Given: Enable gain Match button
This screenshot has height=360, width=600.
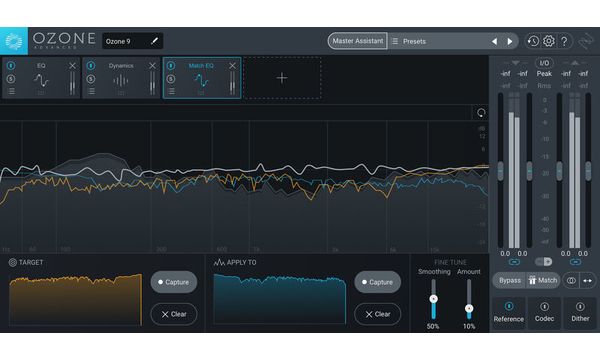Looking at the screenshot, I should click(x=543, y=280).
